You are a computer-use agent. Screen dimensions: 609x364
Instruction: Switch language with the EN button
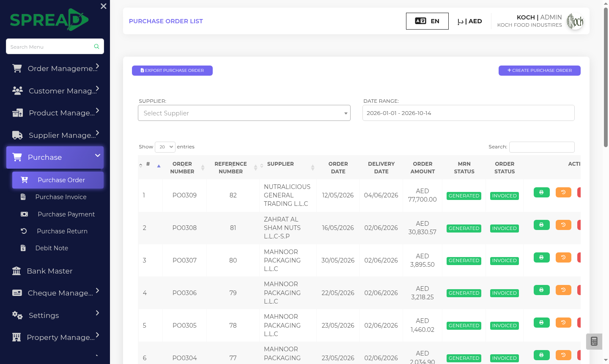(x=427, y=21)
